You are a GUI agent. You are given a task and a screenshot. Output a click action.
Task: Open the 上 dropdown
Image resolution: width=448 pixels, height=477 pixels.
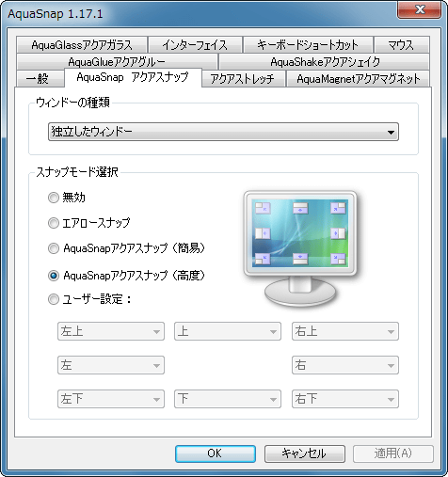point(228,331)
